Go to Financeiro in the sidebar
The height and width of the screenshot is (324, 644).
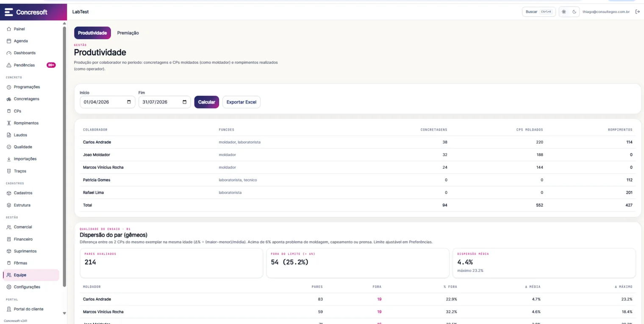[x=23, y=239]
